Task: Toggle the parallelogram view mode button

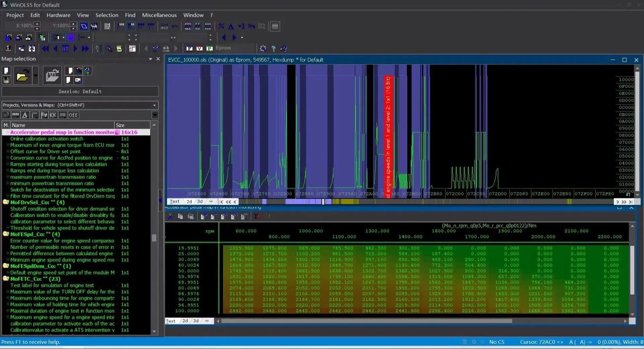Action: pos(84,26)
